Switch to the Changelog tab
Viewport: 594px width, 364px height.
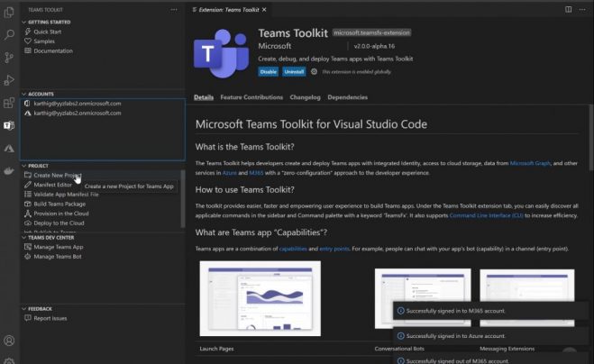(x=305, y=97)
